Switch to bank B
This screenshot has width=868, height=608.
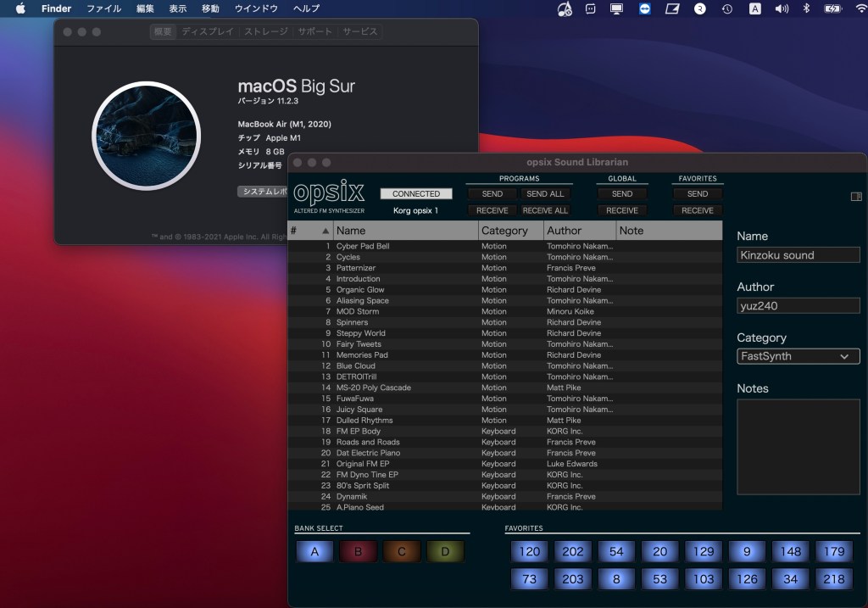[358, 552]
